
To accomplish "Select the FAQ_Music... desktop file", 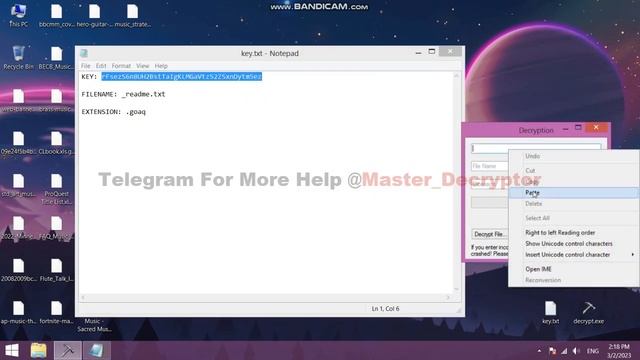I will pyautogui.click(x=57, y=228).
